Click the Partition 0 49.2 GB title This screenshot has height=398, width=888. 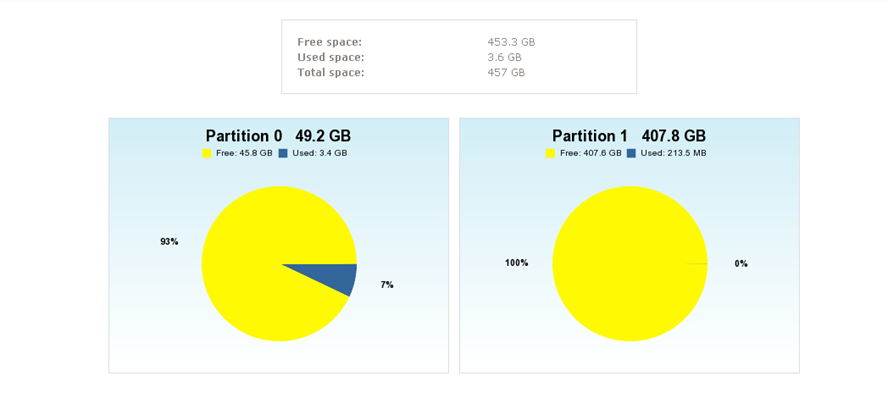pos(278,136)
